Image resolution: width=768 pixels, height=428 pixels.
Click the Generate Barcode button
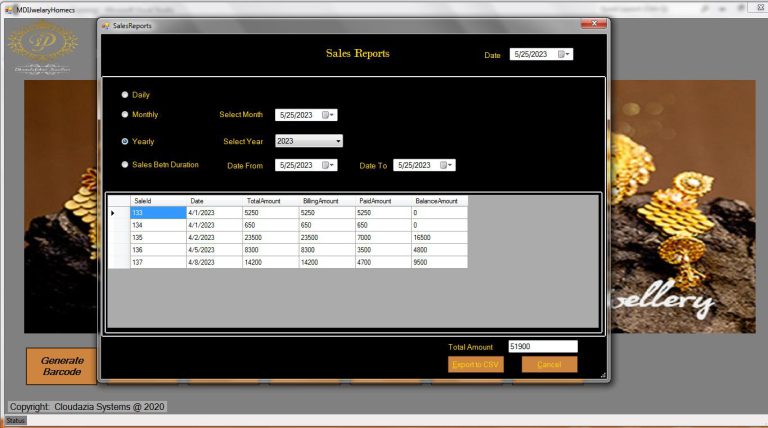point(62,366)
